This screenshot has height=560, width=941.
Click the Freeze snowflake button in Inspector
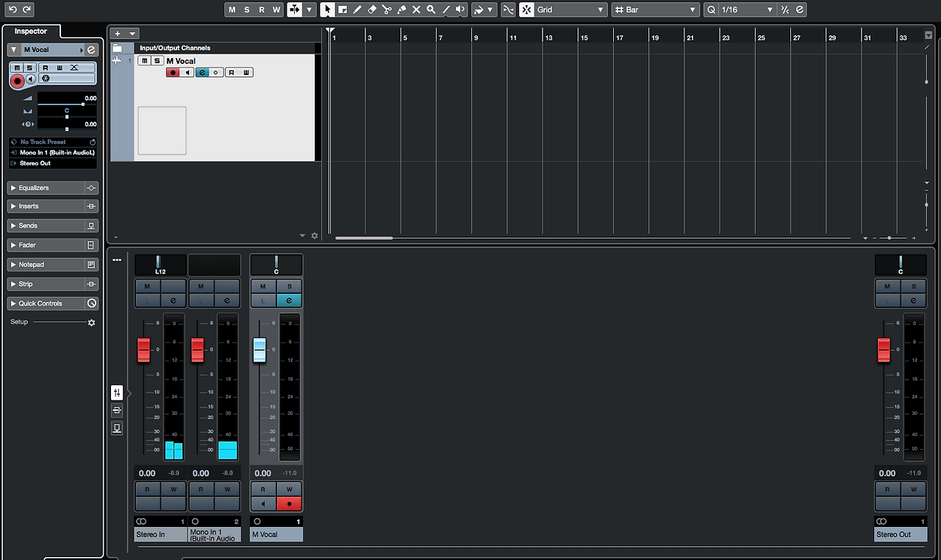pos(46,79)
